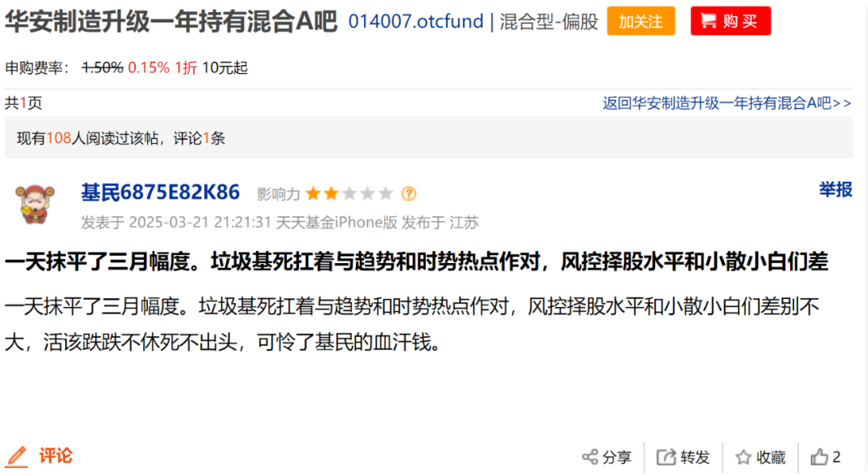Click the first orange influence star
Image resolution: width=868 pixels, height=476 pixels.
pyautogui.click(x=313, y=194)
